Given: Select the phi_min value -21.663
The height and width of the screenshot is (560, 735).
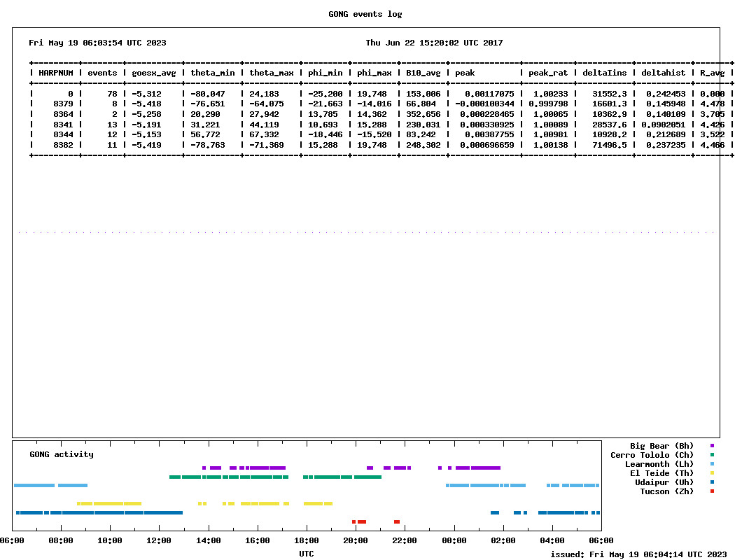Looking at the screenshot, I should tap(325, 104).
